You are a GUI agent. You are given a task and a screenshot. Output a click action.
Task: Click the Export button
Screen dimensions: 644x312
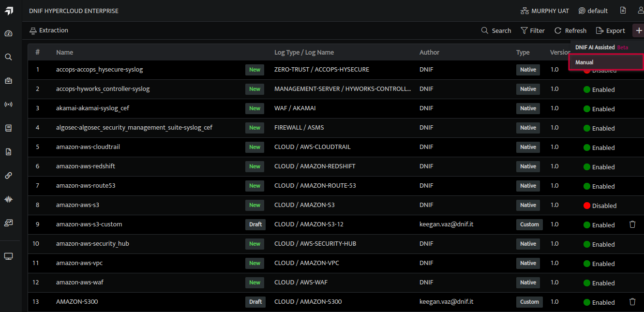(x=611, y=30)
